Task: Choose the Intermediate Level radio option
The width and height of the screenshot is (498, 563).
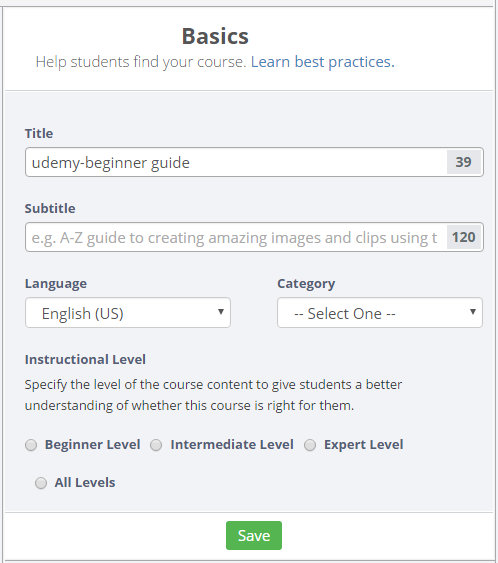Action: coord(156,445)
